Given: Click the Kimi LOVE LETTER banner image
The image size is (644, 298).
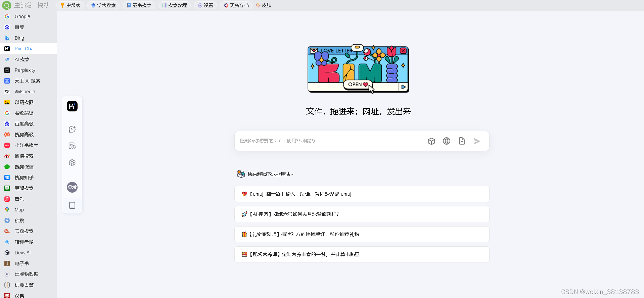Looking at the screenshot, I should (358, 69).
